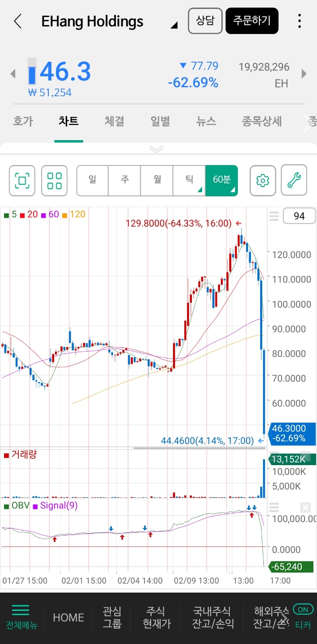Image resolution: width=317 pixels, height=644 pixels.
Task: Open 국내주식 잔고/손익 in bottom bar
Action: click(213, 618)
